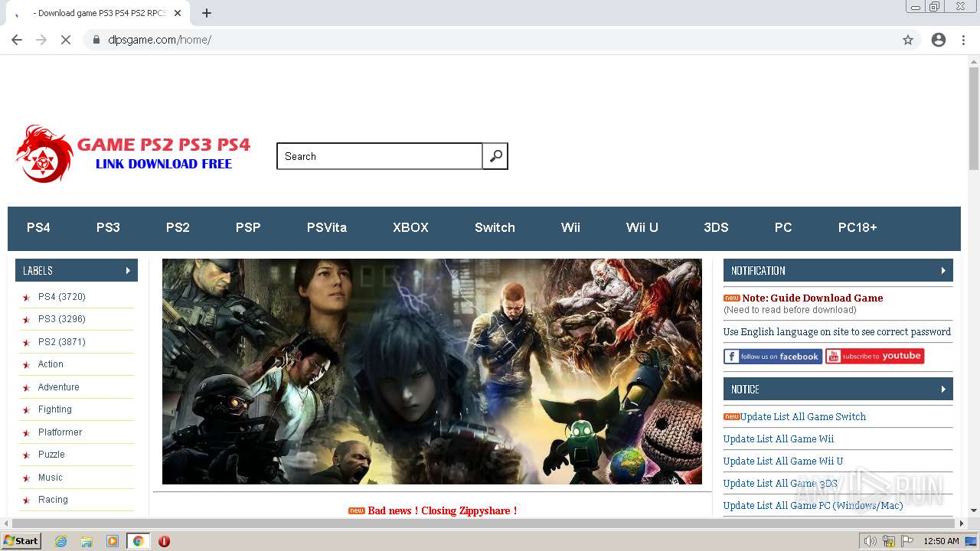Select the Action label

[x=51, y=364]
